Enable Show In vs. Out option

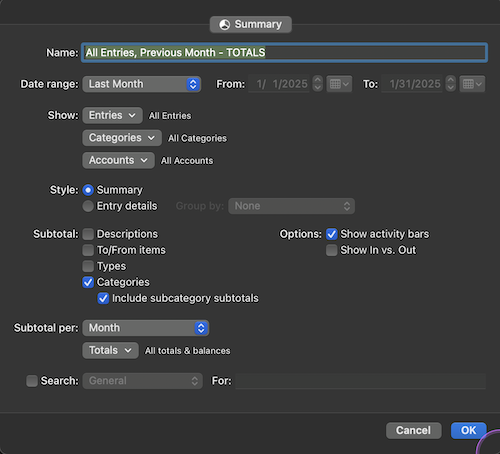(x=331, y=250)
